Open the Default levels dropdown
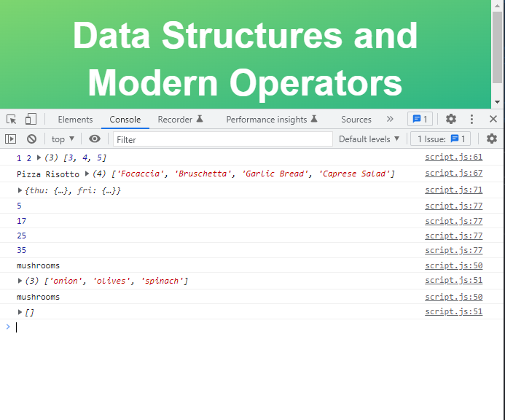 (369, 139)
